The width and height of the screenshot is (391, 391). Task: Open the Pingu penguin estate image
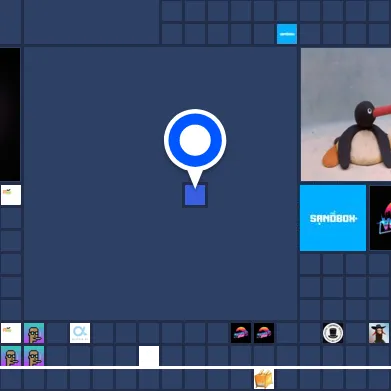[346, 114]
